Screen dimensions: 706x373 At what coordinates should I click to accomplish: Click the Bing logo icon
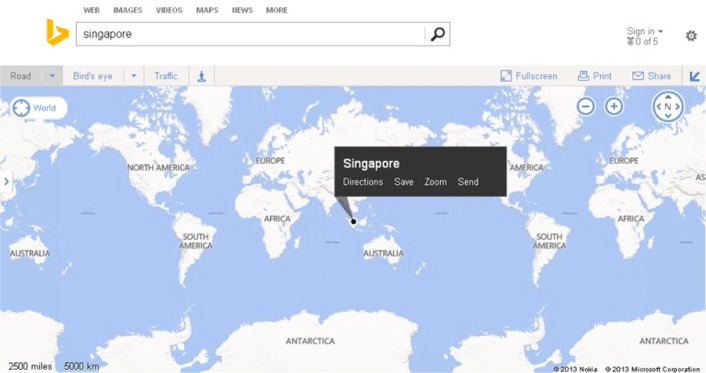(x=57, y=32)
